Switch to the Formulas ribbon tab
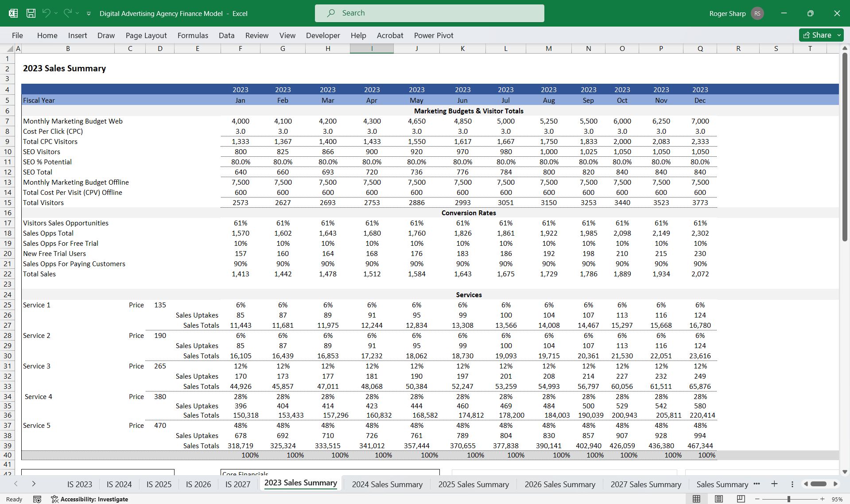The width and height of the screenshot is (850, 504). (193, 35)
